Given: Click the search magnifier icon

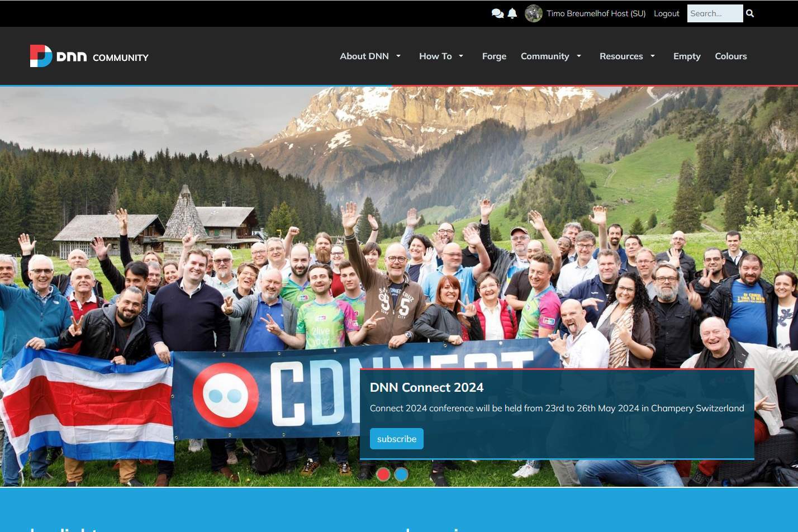Looking at the screenshot, I should tap(750, 13).
